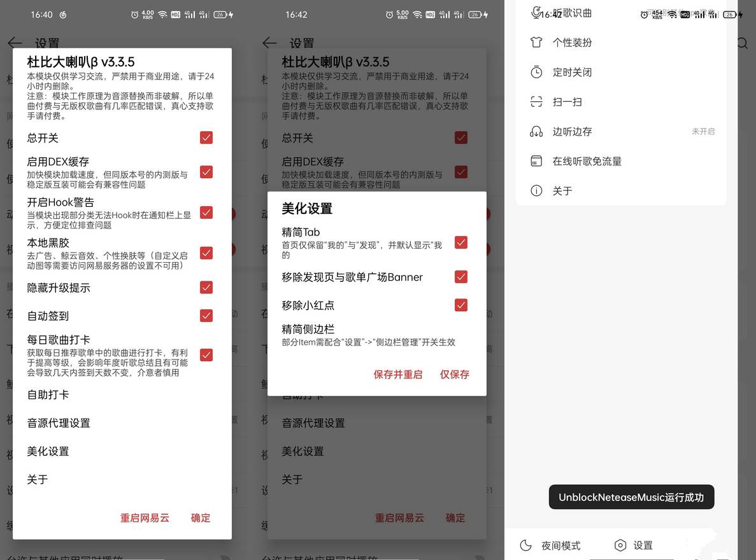Open 个性装扮 personalization via the shirt icon

click(535, 43)
